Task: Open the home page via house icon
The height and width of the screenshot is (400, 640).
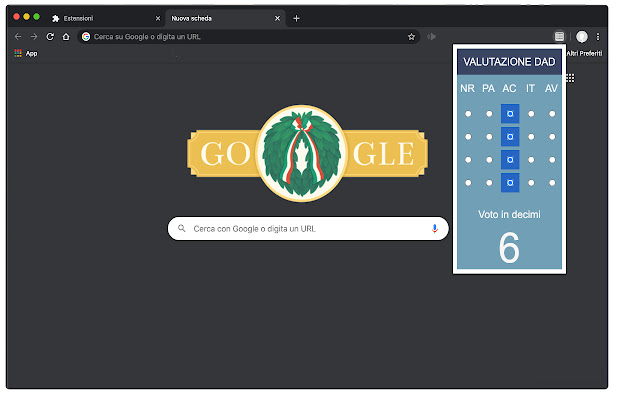Action: pos(66,37)
